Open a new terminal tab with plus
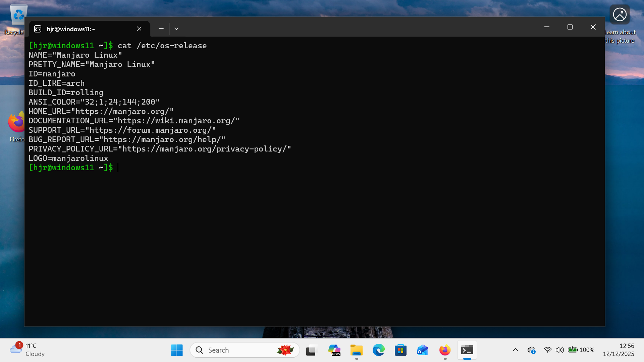The width and height of the screenshot is (644, 362). [161, 29]
